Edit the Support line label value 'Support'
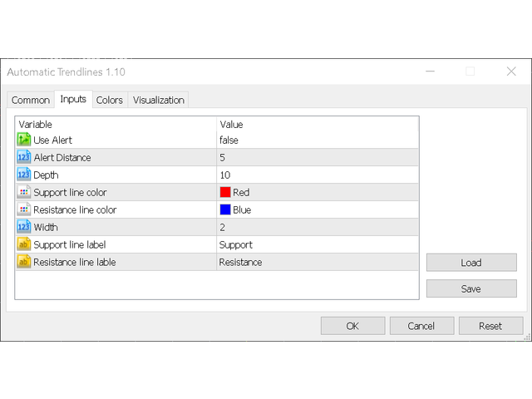Screen dimensions: 532x399 click(318, 244)
